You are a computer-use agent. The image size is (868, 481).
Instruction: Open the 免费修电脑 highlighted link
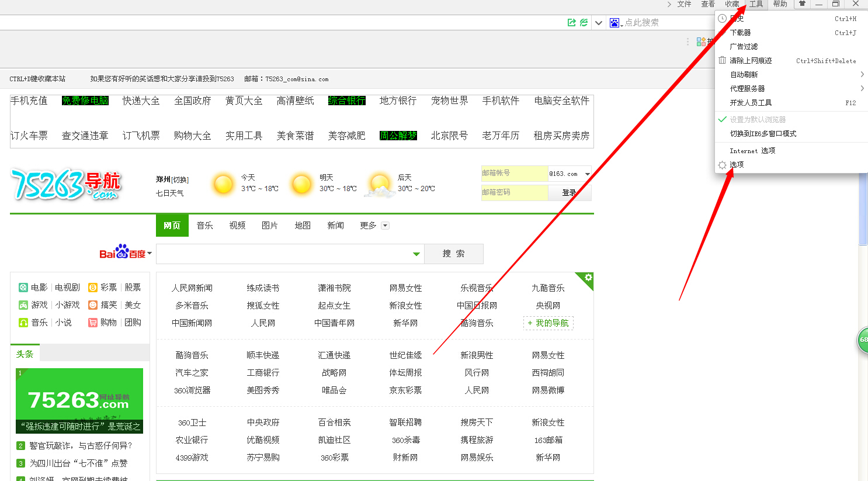pyautogui.click(x=85, y=101)
